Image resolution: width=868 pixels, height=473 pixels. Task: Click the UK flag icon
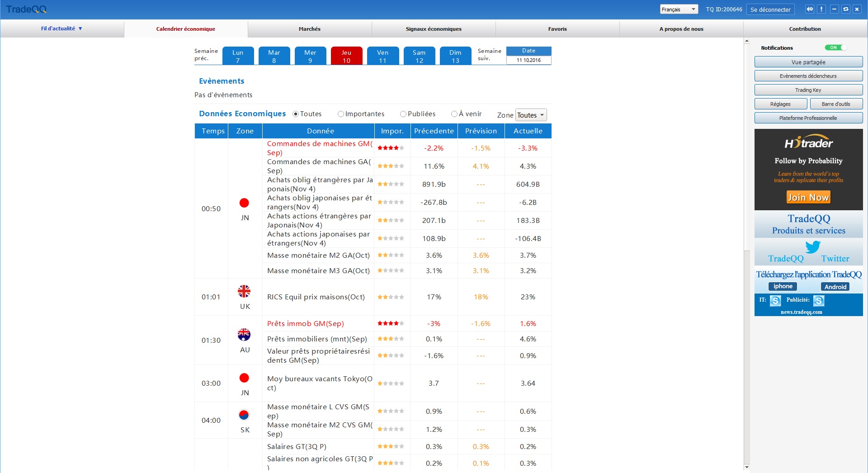pos(244,291)
